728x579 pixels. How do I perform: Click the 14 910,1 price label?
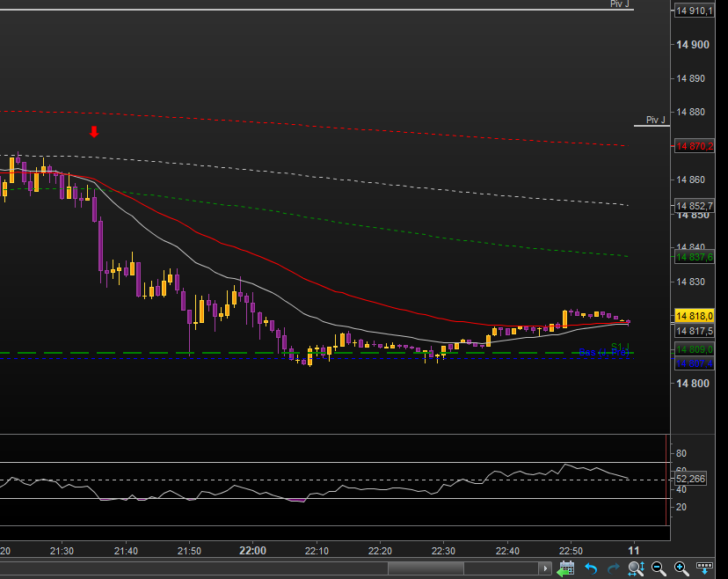click(x=694, y=11)
